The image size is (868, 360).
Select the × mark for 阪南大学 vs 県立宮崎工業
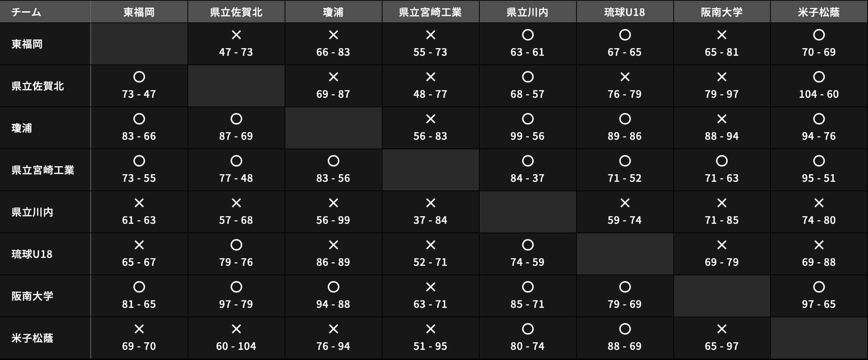430,287
